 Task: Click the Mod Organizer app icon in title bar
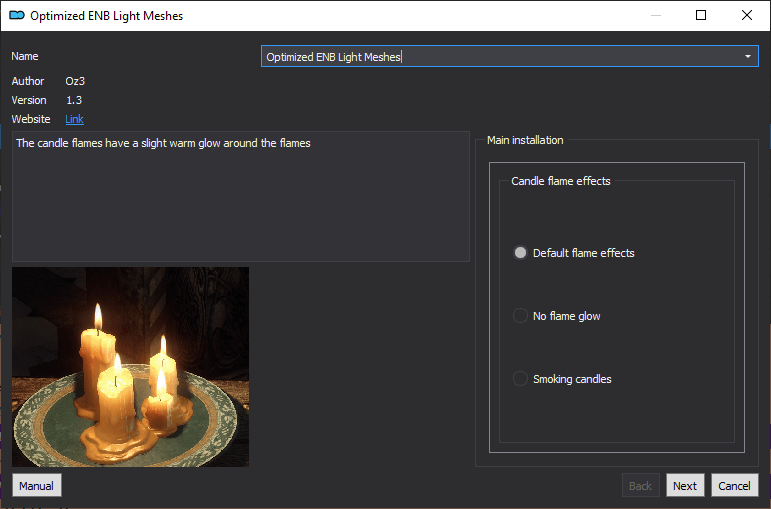pyautogui.click(x=17, y=15)
